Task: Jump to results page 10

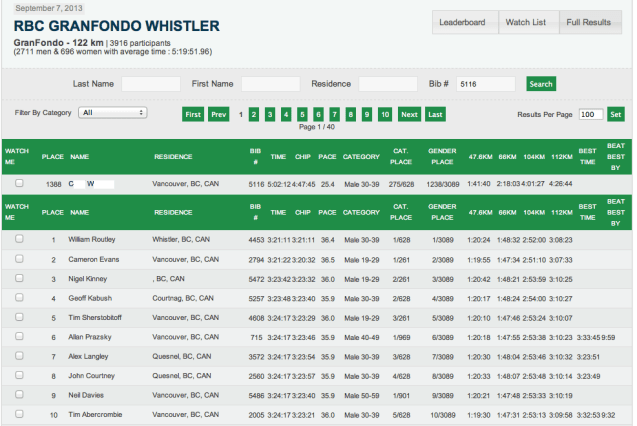Action: coord(384,114)
